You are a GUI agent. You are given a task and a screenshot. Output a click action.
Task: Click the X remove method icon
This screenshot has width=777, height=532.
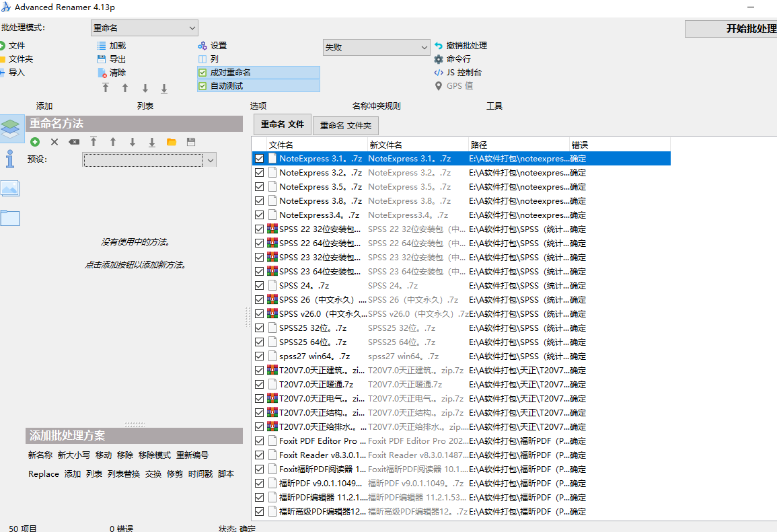pos(54,142)
